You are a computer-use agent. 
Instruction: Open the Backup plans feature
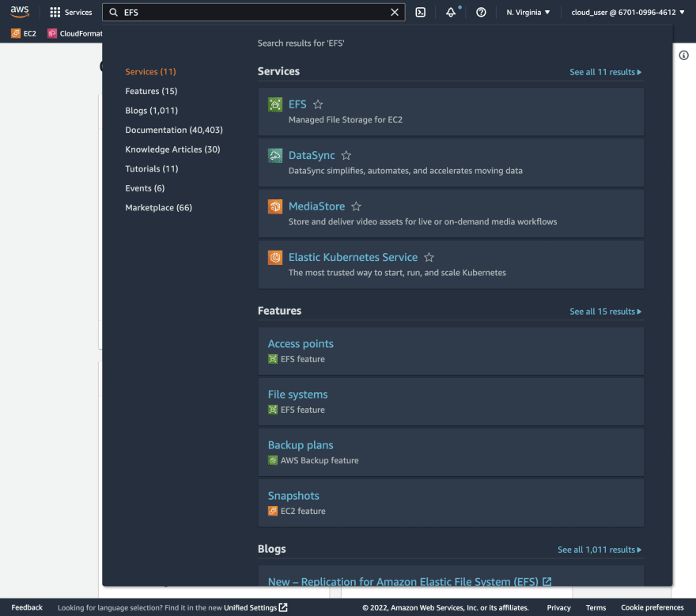(x=301, y=444)
